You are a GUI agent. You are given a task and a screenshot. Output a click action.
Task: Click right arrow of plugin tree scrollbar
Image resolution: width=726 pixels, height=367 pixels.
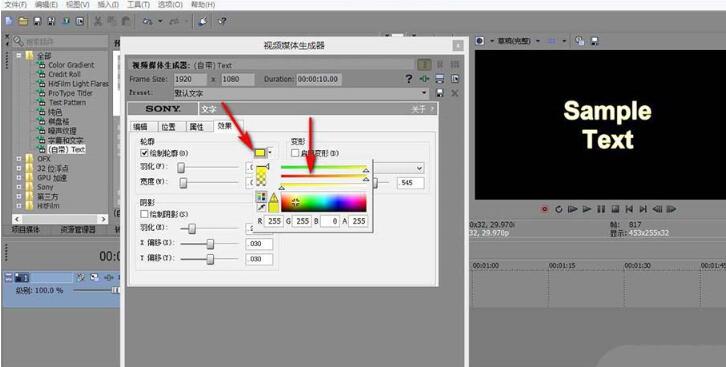[104, 219]
